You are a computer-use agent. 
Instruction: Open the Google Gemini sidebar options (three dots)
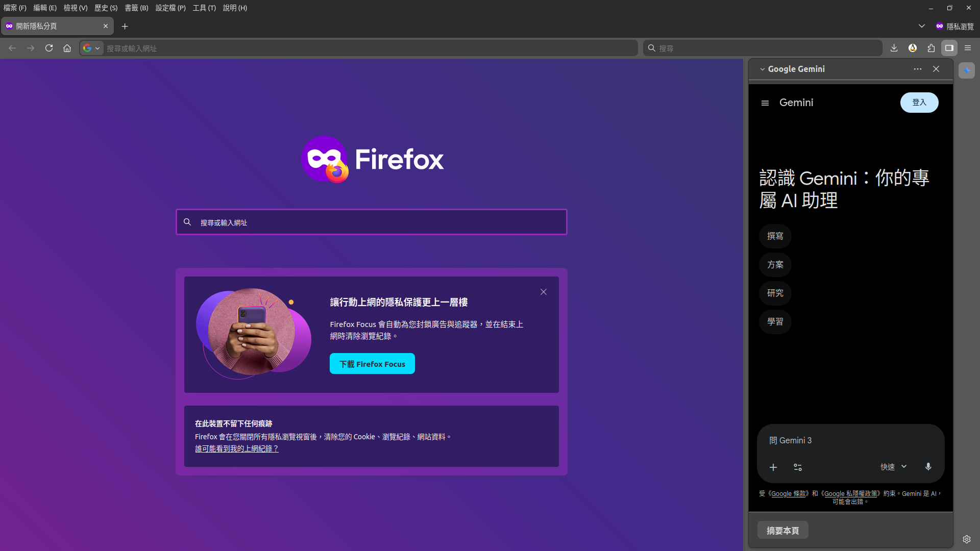pyautogui.click(x=918, y=69)
